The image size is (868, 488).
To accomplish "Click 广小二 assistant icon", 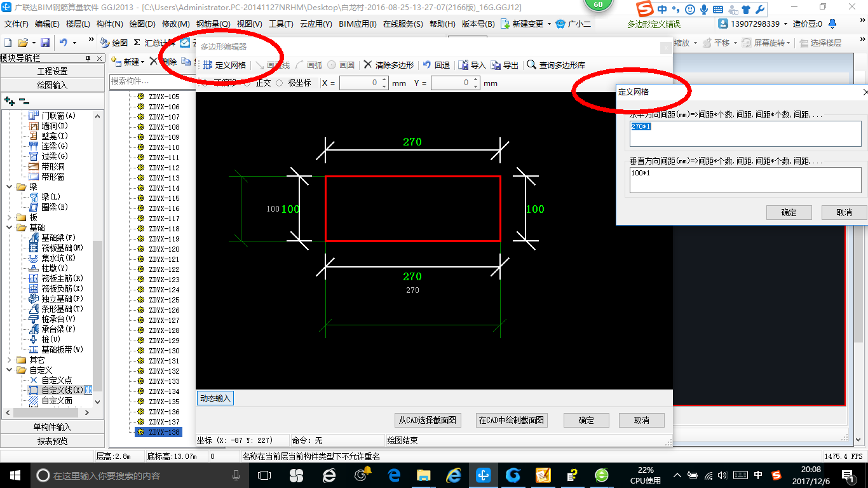I will 560,24.
